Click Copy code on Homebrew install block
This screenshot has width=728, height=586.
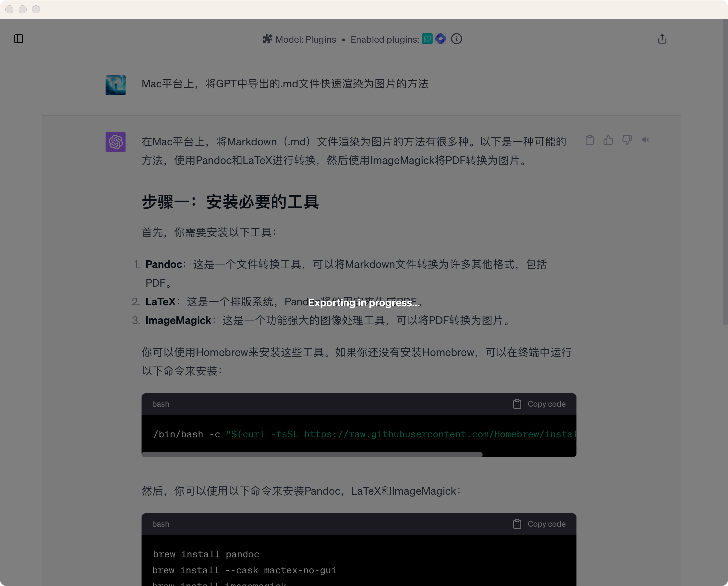tap(539, 404)
